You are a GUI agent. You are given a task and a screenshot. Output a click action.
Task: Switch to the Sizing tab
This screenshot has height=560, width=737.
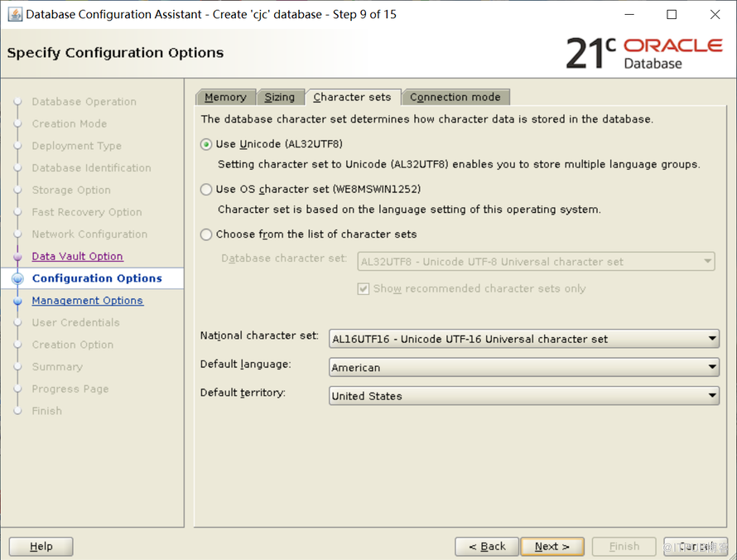click(x=280, y=97)
